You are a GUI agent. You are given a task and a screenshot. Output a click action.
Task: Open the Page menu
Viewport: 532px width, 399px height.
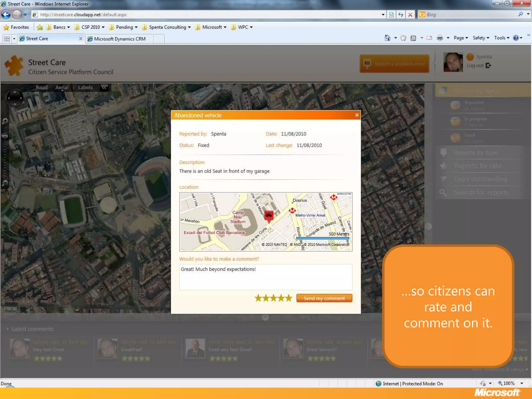[x=461, y=38]
